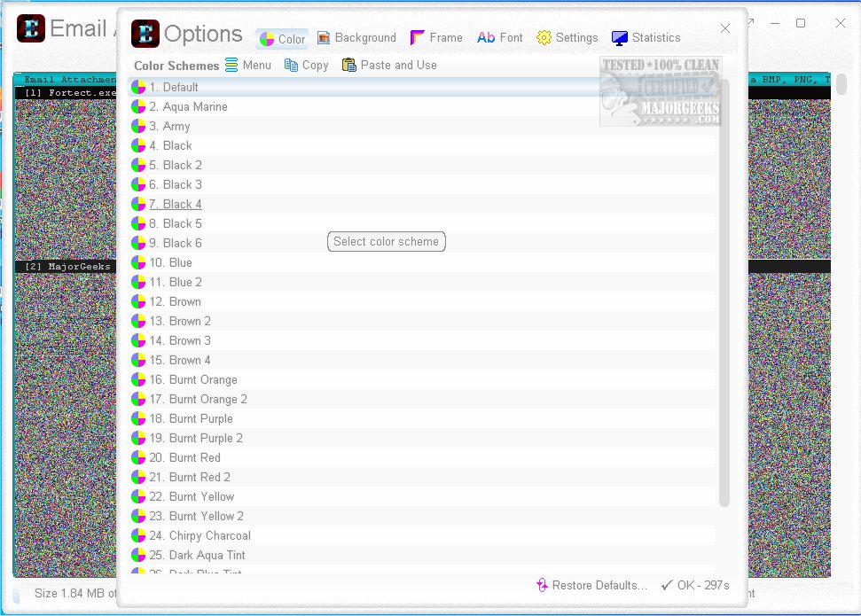The height and width of the screenshot is (616, 861).
Task: Click the Restore Defaults key icon
Action: 541,585
